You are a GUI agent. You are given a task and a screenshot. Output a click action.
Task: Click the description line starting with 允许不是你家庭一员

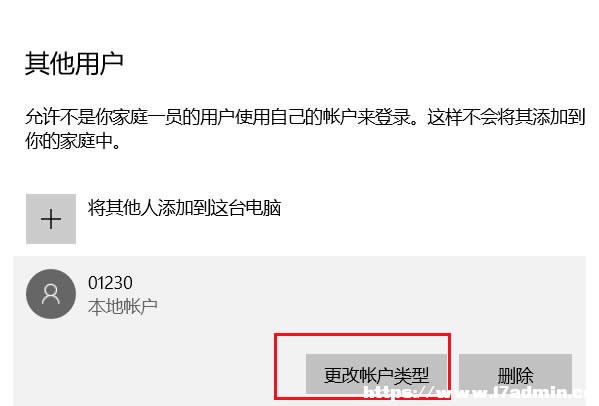pos(305,117)
